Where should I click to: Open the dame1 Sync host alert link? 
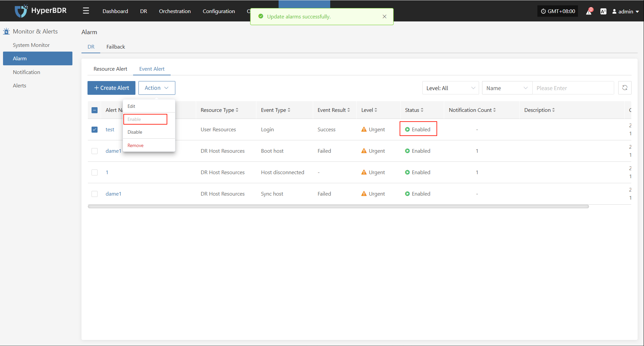(113, 194)
